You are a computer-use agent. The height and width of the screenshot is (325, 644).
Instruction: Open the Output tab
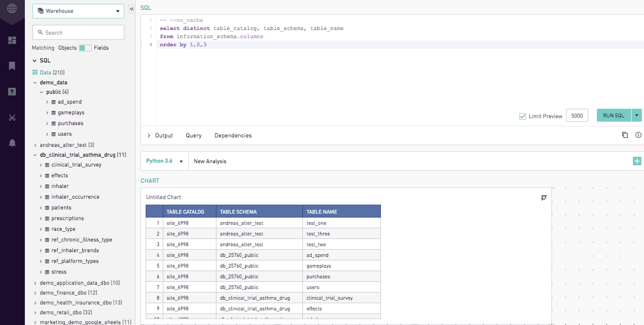(164, 135)
